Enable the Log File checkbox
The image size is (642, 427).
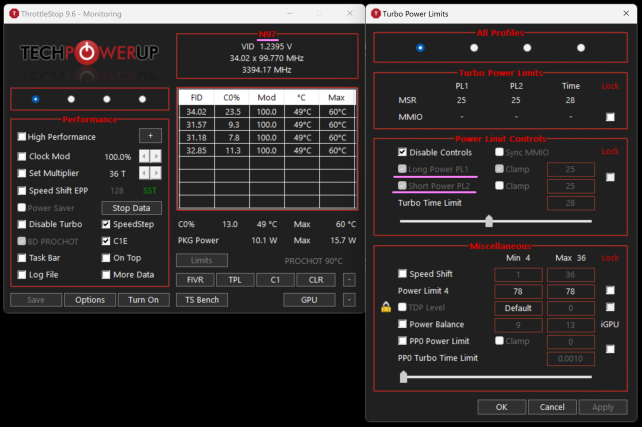(22, 275)
